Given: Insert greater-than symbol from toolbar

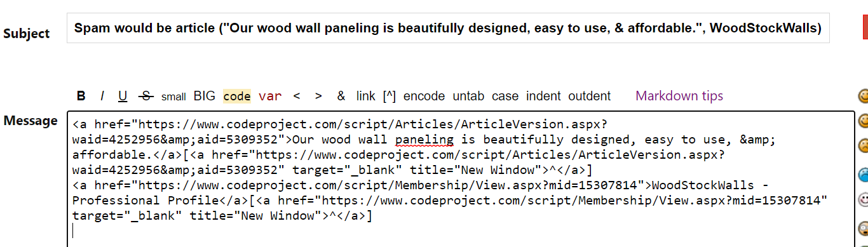Looking at the screenshot, I should click(318, 97).
